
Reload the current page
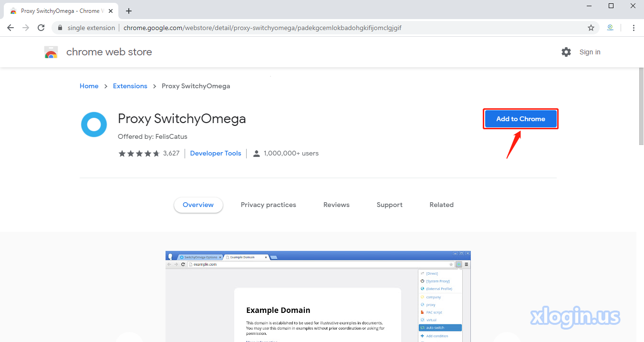pyautogui.click(x=42, y=28)
